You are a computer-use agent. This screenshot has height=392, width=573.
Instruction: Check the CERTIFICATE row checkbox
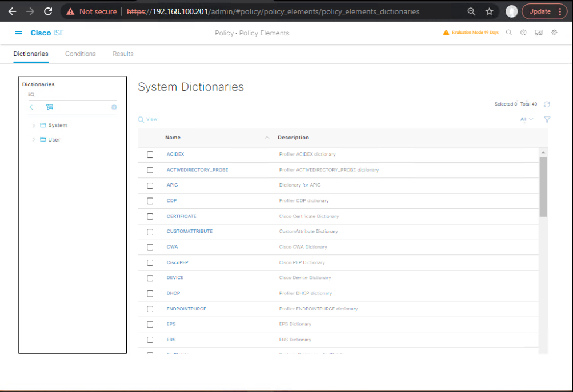150,216
